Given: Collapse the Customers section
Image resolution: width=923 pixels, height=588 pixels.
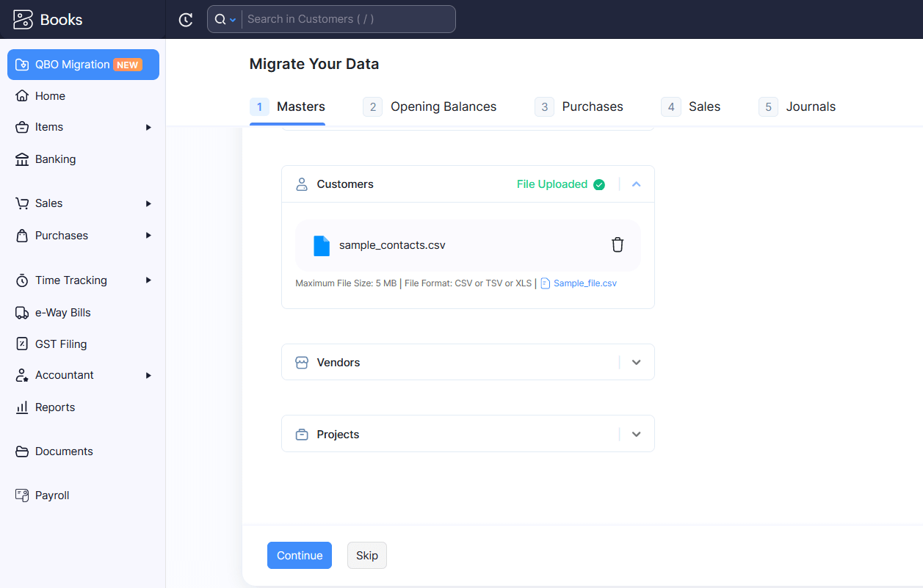Looking at the screenshot, I should pyautogui.click(x=636, y=184).
